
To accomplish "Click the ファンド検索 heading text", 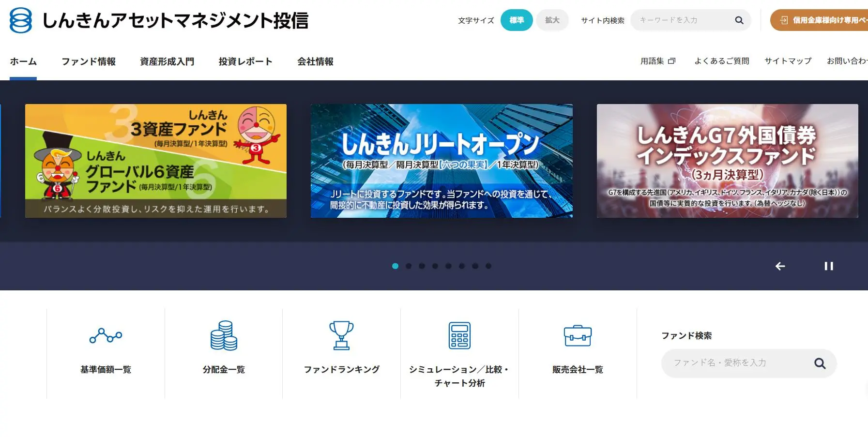I will 686,336.
